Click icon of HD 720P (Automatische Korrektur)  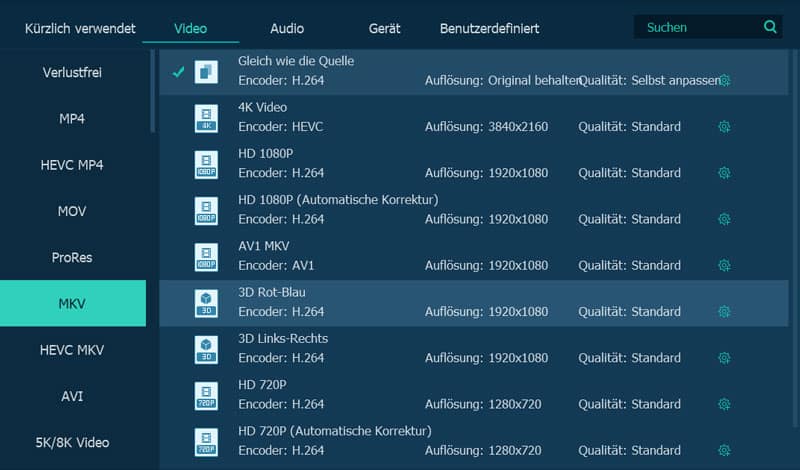click(x=206, y=442)
